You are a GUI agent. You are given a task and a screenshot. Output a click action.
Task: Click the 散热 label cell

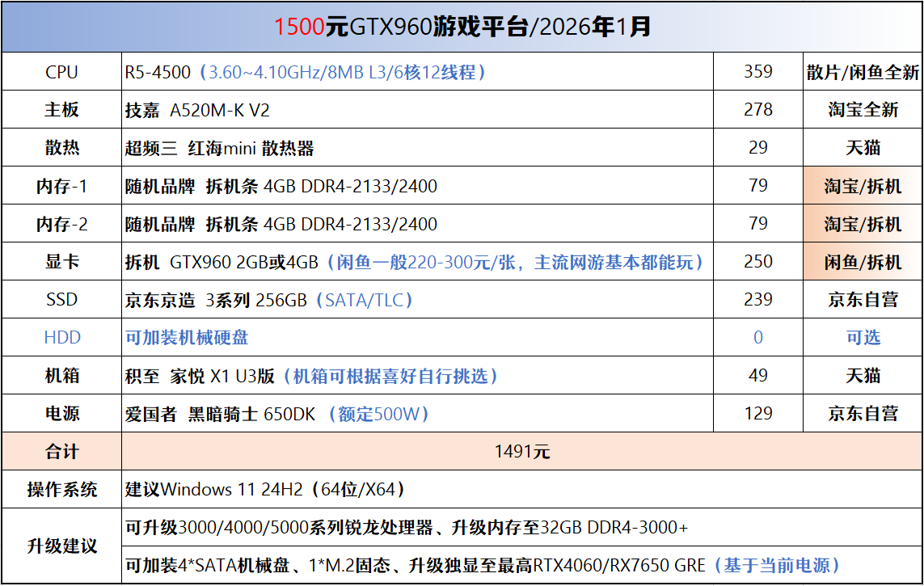click(62, 147)
